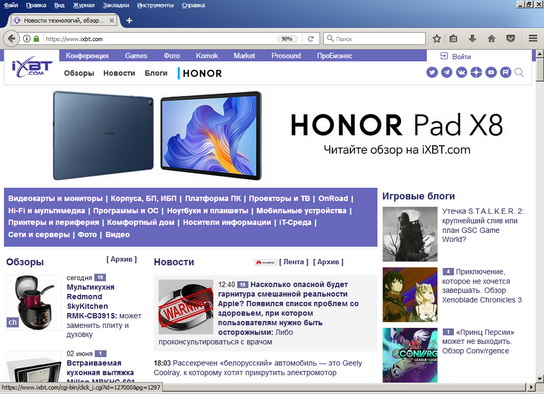This screenshot has width=544, height=394.
Task: Select the Новости технологий browser tab
Action: point(63,21)
